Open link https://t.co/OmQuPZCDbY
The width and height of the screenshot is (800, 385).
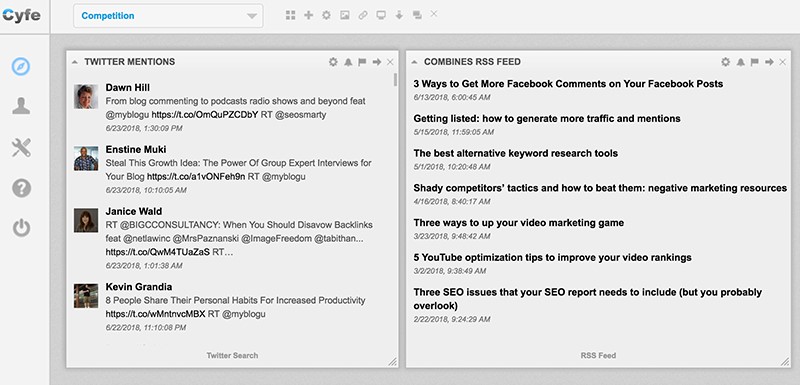coord(205,115)
